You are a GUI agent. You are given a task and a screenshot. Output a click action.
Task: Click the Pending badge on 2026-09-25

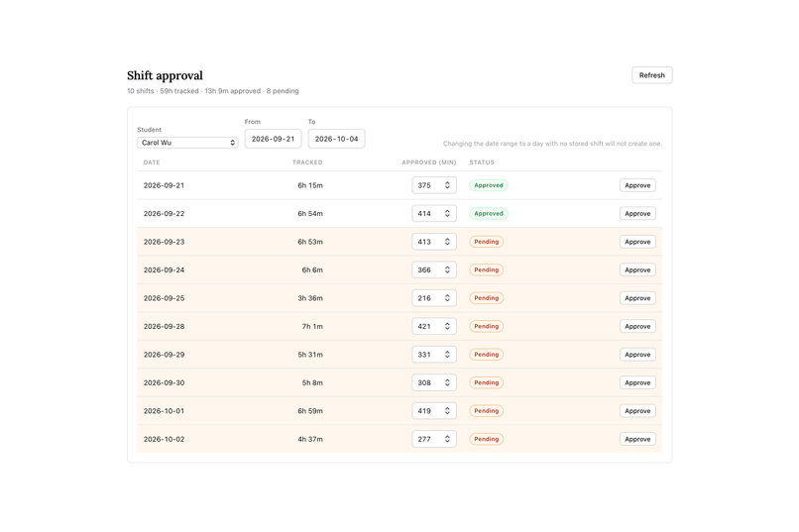(486, 298)
